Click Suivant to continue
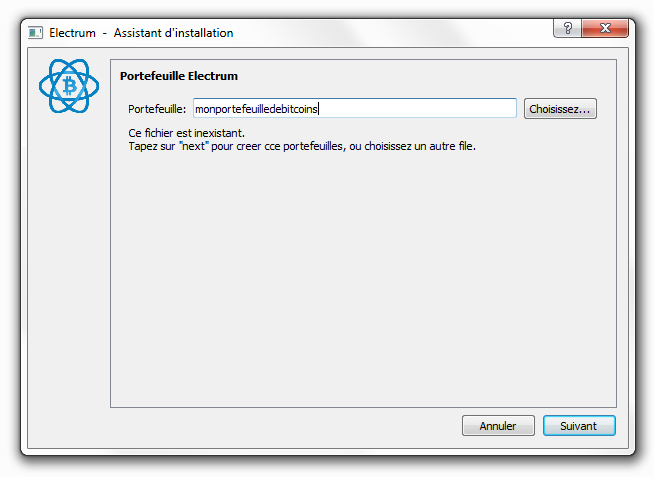The height and width of the screenshot is (477, 654). [579, 426]
